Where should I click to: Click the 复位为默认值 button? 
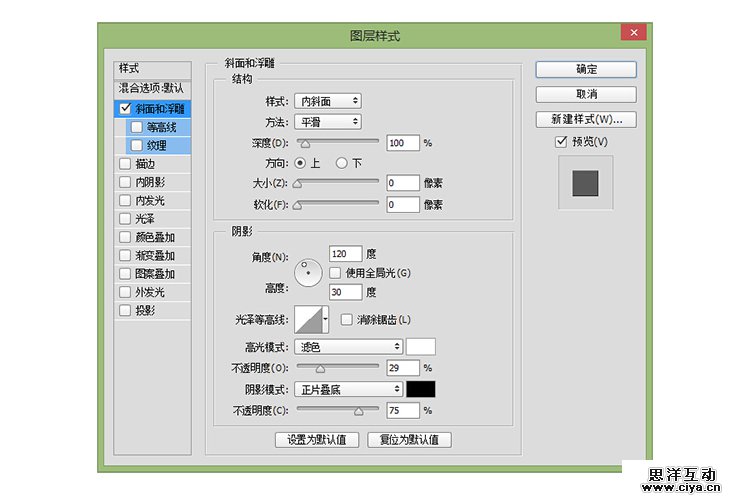409,440
